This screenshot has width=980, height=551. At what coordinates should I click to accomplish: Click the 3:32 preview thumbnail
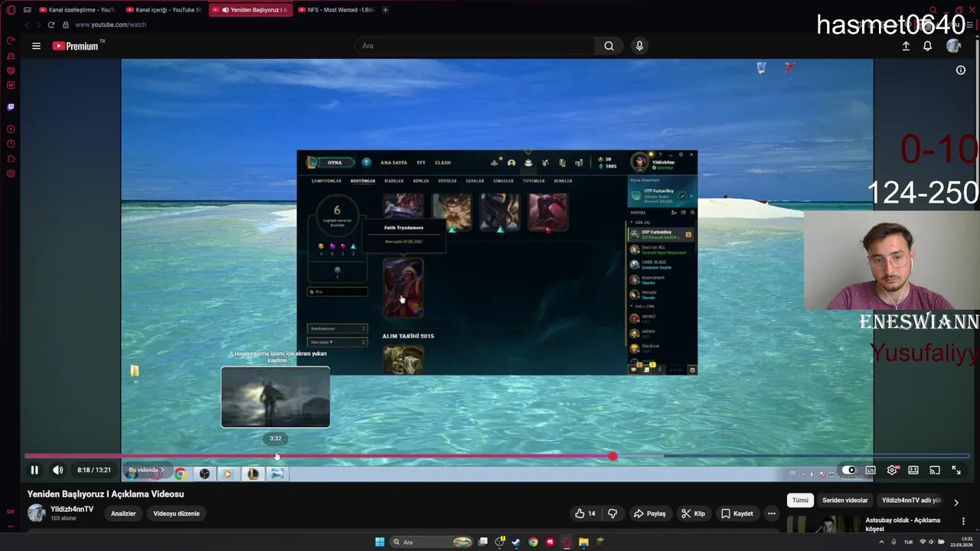(276, 397)
